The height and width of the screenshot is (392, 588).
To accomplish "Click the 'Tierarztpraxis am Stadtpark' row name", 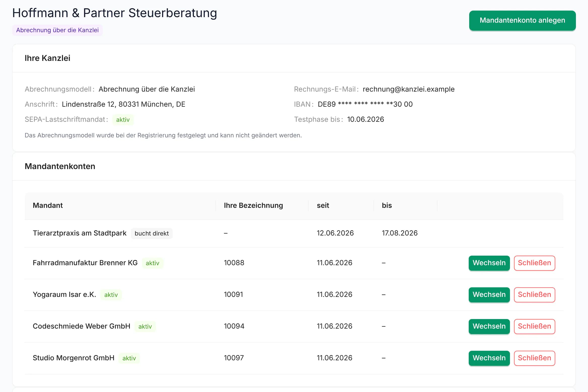I will click(80, 233).
